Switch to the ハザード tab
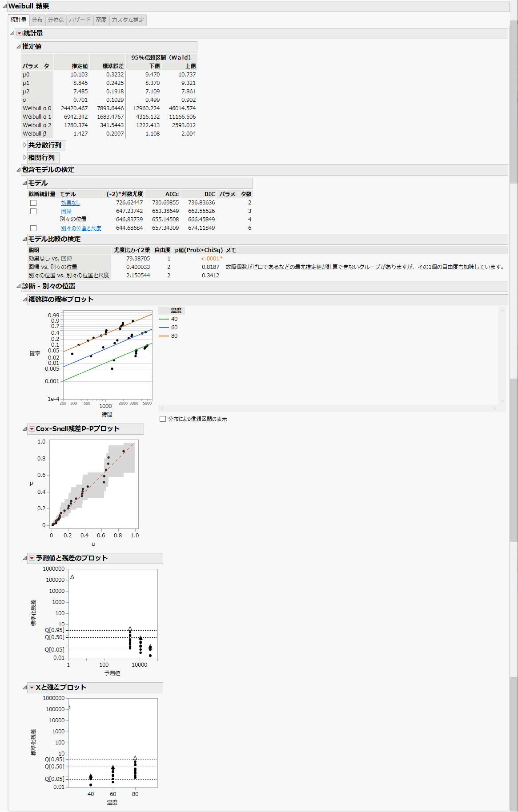This screenshot has height=812, width=518. pos(80,20)
